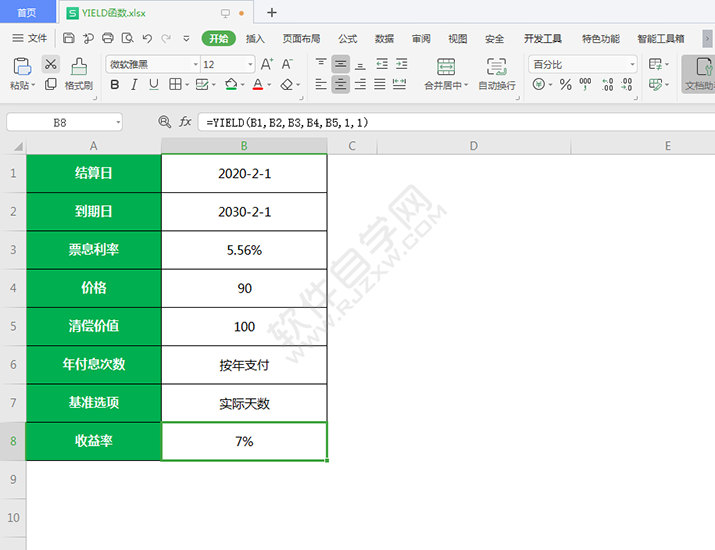
Task: Decrease decimal places
Action: click(627, 84)
